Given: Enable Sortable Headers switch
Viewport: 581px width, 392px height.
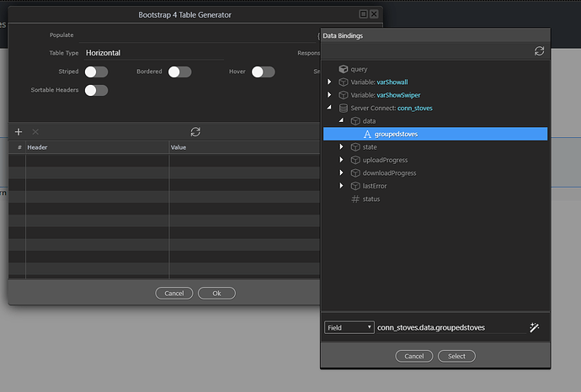Looking at the screenshot, I should 96,90.
